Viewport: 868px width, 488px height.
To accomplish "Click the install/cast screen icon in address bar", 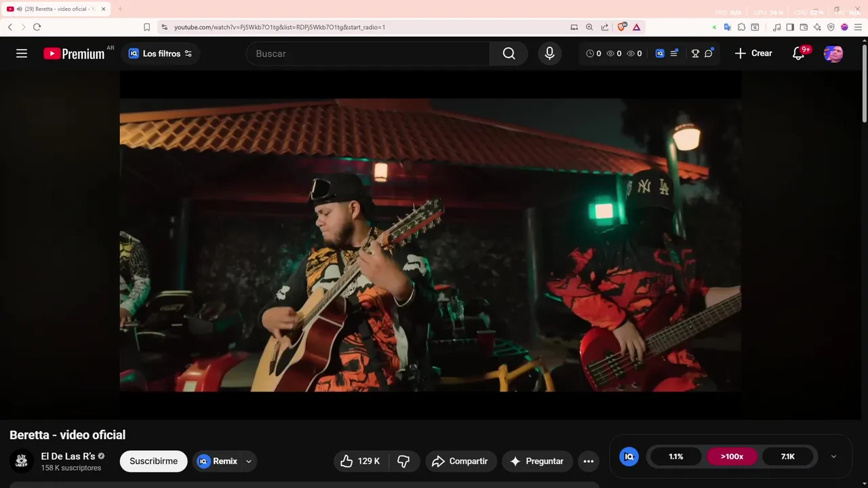I will 574,27.
